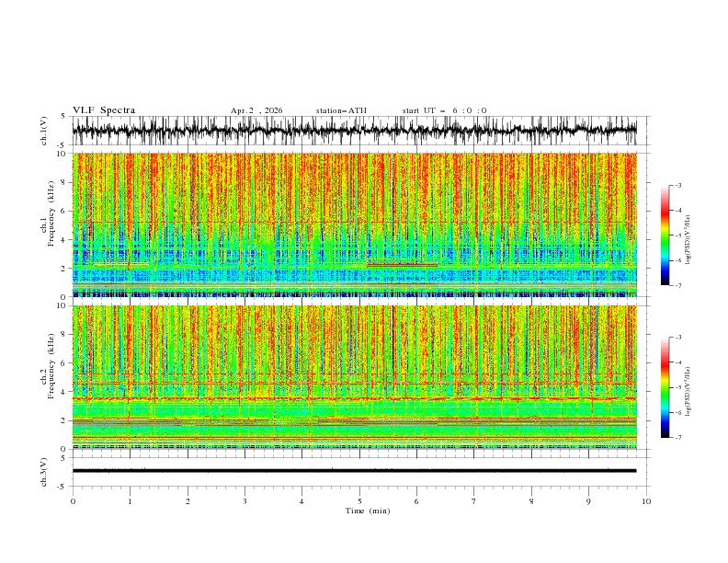
Task: Click the "station=ATH" label
Action: click(x=341, y=110)
